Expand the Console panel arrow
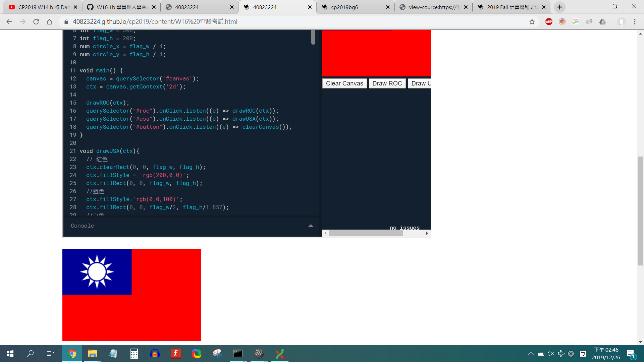The height and width of the screenshot is (362, 644). pyautogui.click(x=311, y=226)
